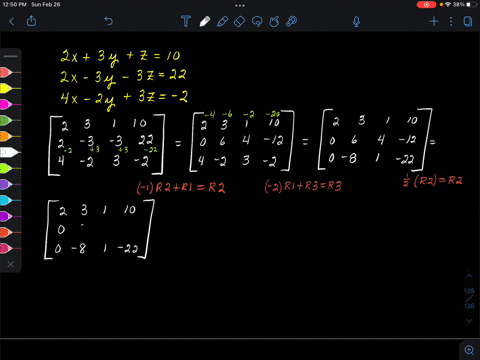480x360 pixels.
Task: Select the Lasso selection tool
Action: (257, 22)
